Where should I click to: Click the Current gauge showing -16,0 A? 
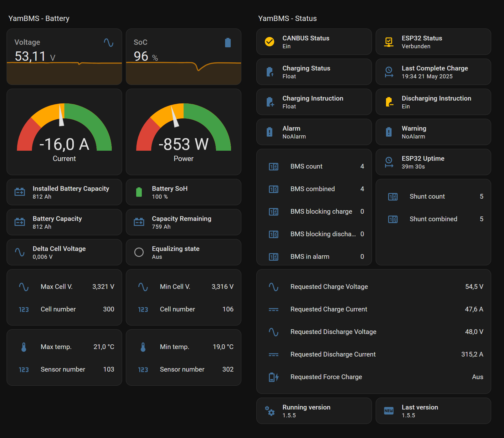coord(64,132)
